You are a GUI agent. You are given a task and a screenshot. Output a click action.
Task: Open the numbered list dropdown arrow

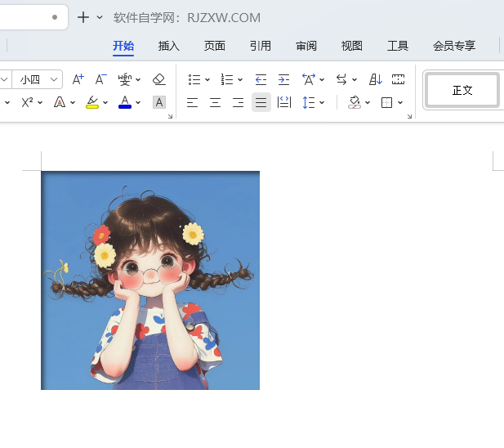coord(240,79)
